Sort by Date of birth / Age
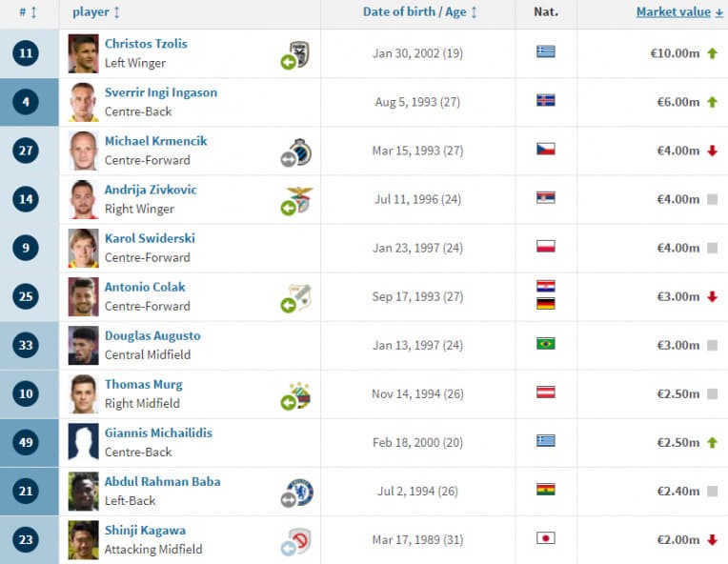The height and width of the screenshot is (564, 728). 419,12
